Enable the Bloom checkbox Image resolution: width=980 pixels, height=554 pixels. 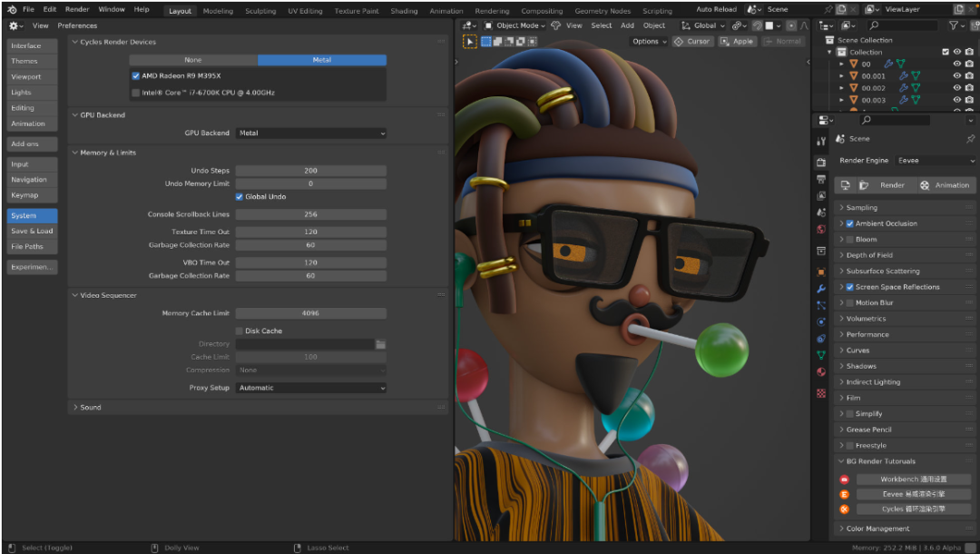click(850, 240)
